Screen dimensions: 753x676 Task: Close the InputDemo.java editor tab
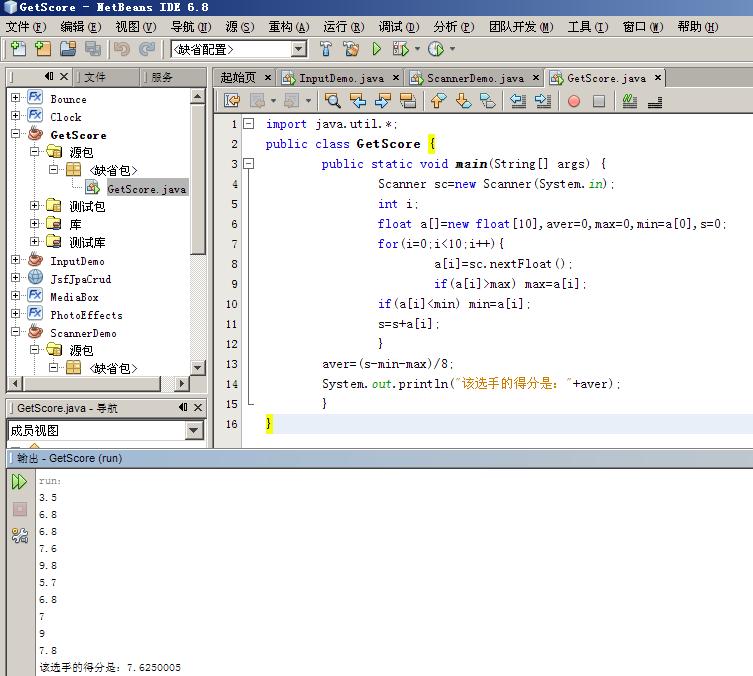(395, 77)
